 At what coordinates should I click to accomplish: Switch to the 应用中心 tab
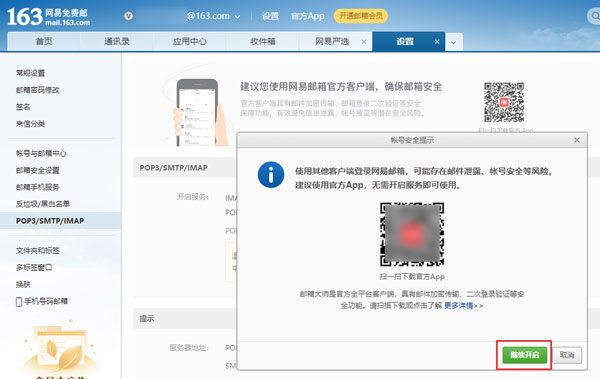189,41
